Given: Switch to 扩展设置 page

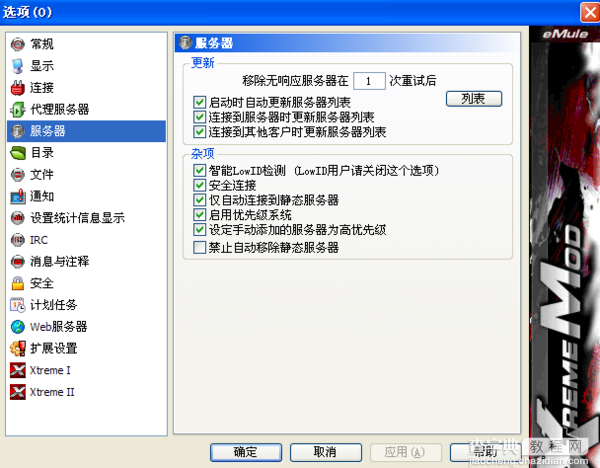Looking at the screenshot, I should 86,349.
